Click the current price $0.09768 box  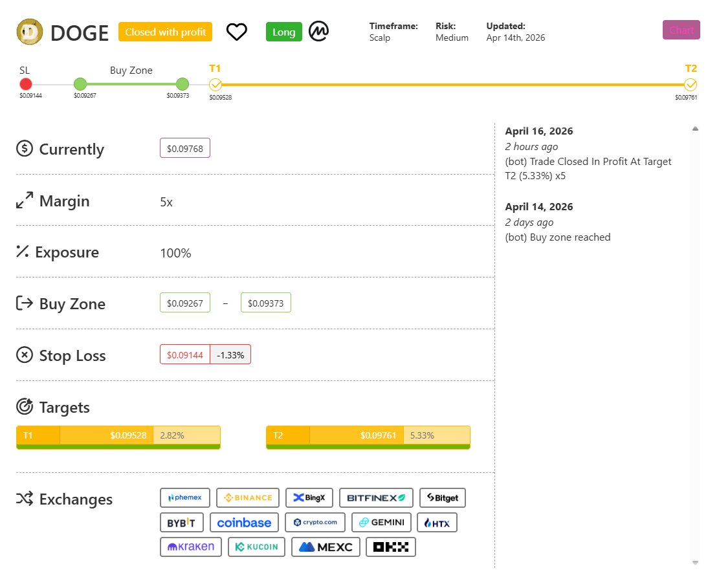pyautogui.click(x=185, y=149)
